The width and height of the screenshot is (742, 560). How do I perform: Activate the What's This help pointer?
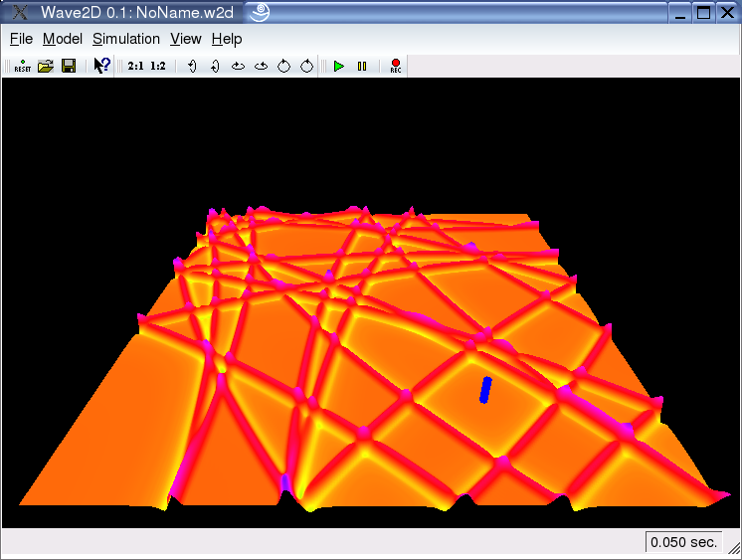[101, 67]
